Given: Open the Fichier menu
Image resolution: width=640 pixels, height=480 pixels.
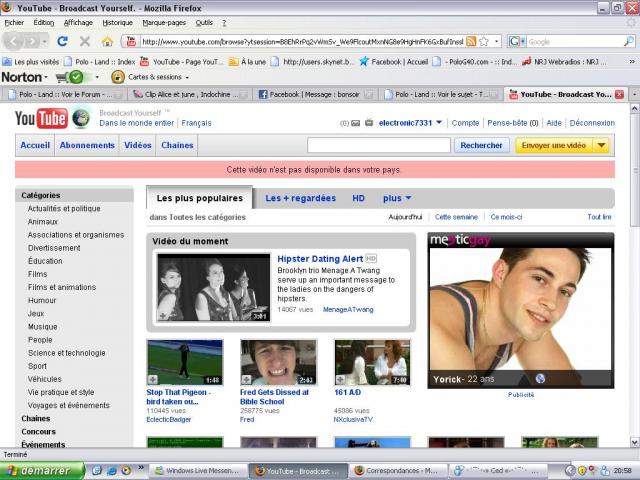Looking at the screenshot, I should point(14,23).
